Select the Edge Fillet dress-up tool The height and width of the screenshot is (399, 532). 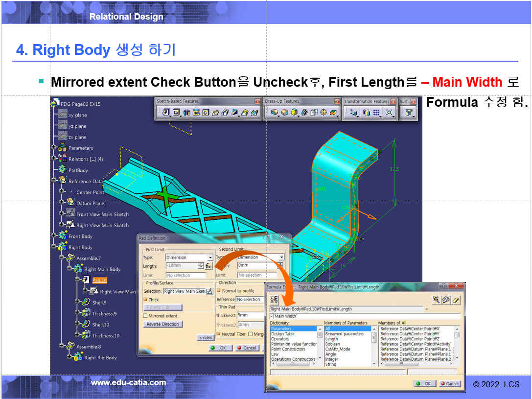[x=274, y=113]
